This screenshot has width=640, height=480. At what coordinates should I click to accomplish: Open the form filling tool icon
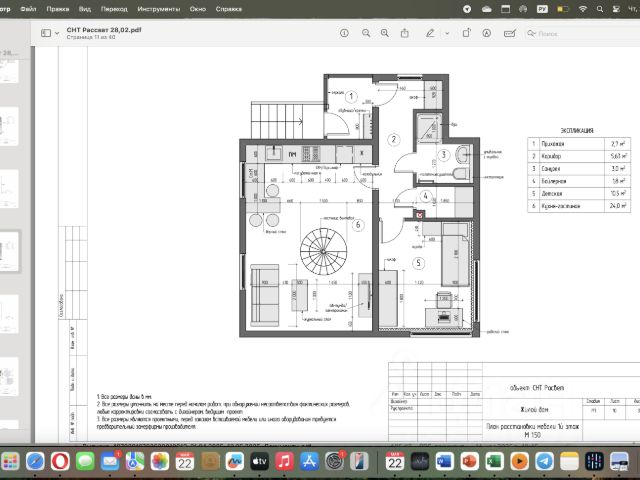[510, 33]
